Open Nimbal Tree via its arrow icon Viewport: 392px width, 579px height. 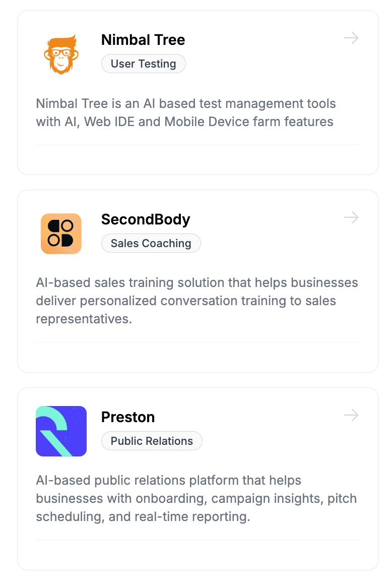351,38
